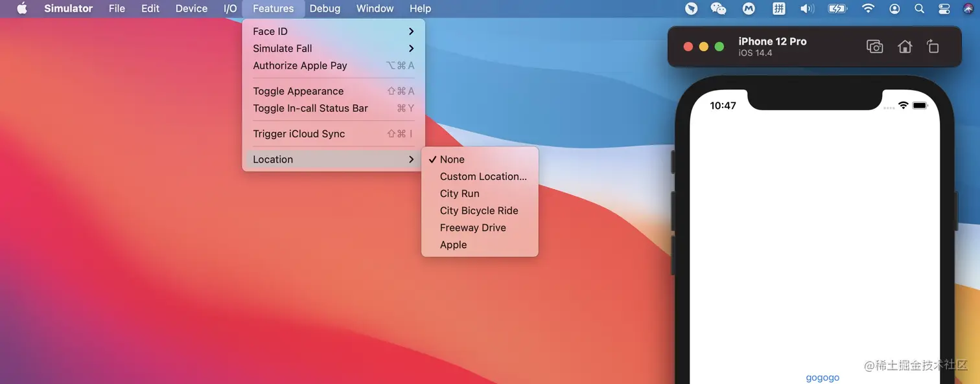The image size is (980, 384).
Task: Open the File menu
Action: click(117, 8)
